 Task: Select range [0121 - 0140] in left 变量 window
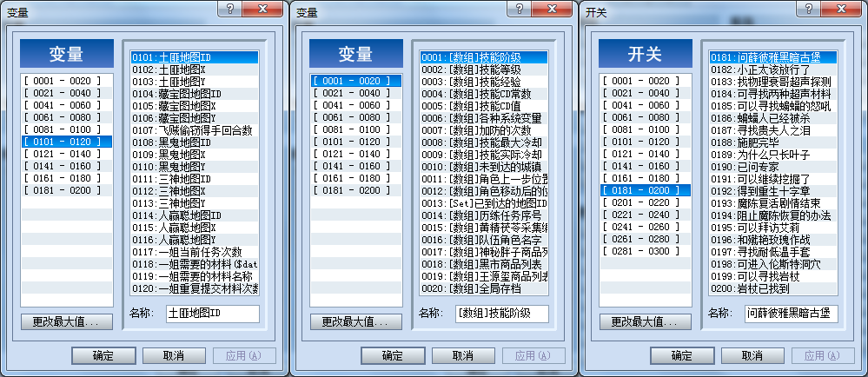coord(67,154)
